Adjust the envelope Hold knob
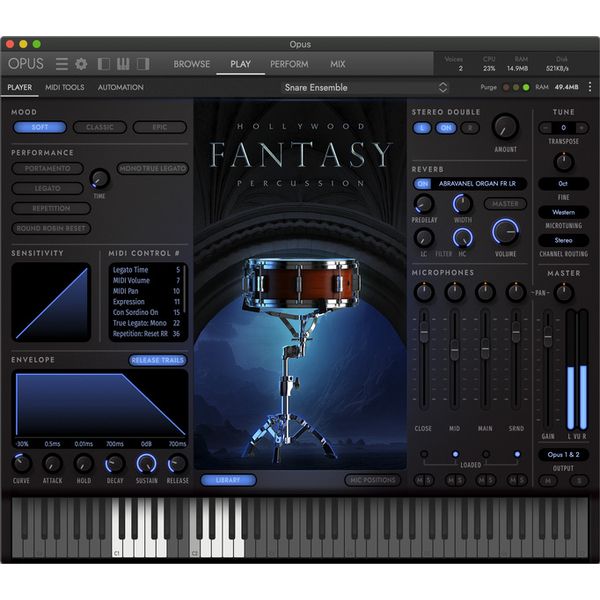This screenshot has width=600, height=600. coord(83,463)
